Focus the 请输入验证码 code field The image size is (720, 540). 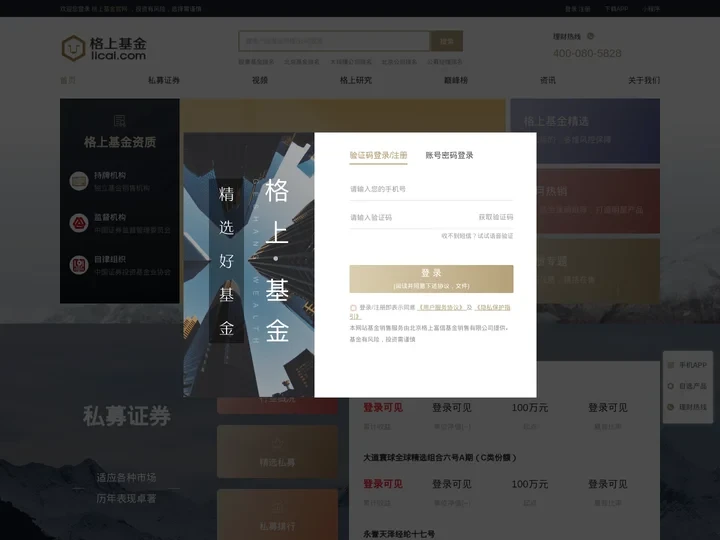pyautogui.click(x=412, y=217)
